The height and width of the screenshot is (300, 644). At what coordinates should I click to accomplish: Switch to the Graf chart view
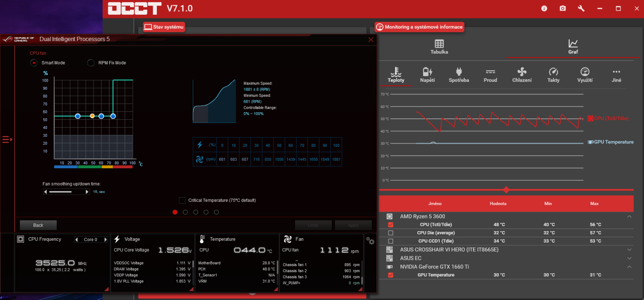tap(573, 47)
